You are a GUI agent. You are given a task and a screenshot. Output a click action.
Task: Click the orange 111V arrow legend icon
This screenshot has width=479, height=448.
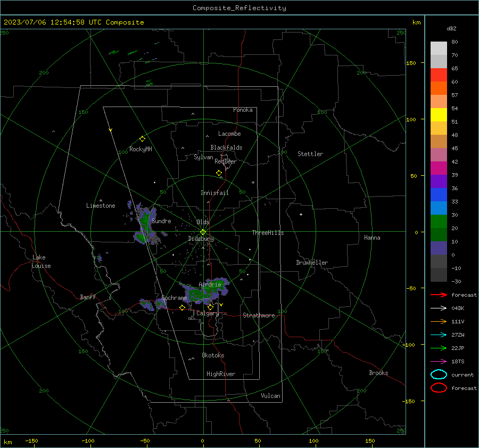point(439,321)
